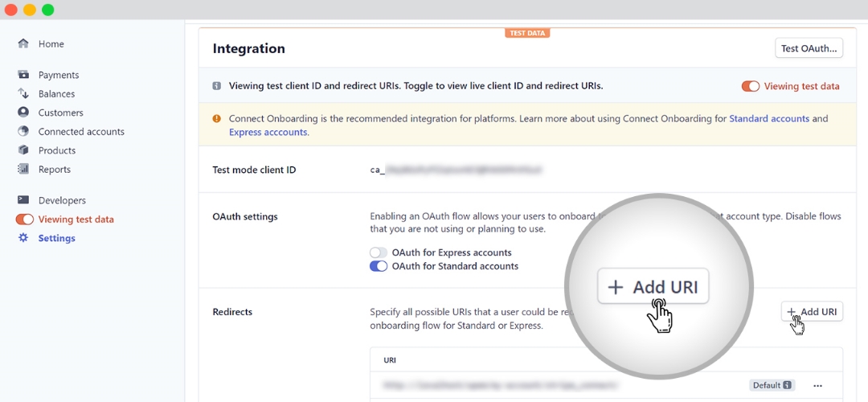Click the Customers person icon
The image size is (868, 402).
coord(23,113)
